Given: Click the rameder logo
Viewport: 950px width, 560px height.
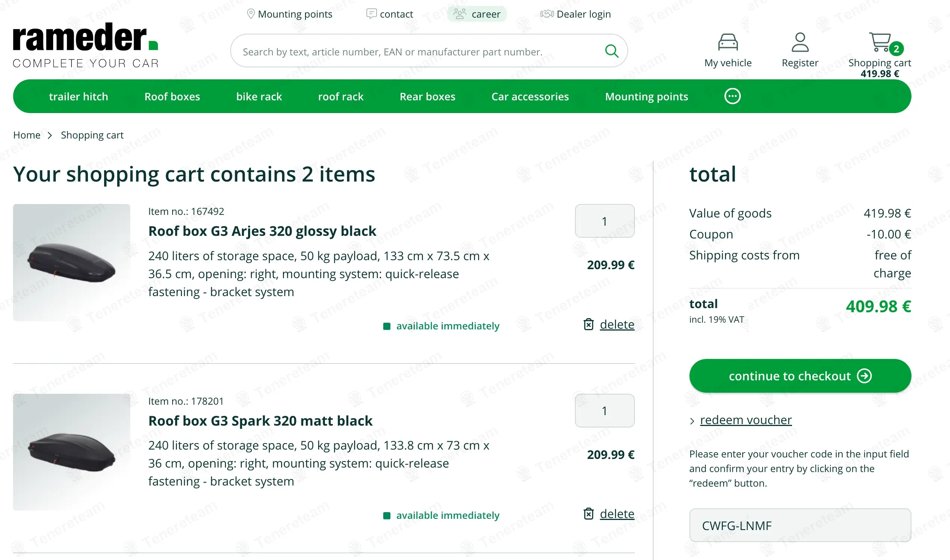Looking at the screenshot, I should pyautogui.click(x=86, y=45).
